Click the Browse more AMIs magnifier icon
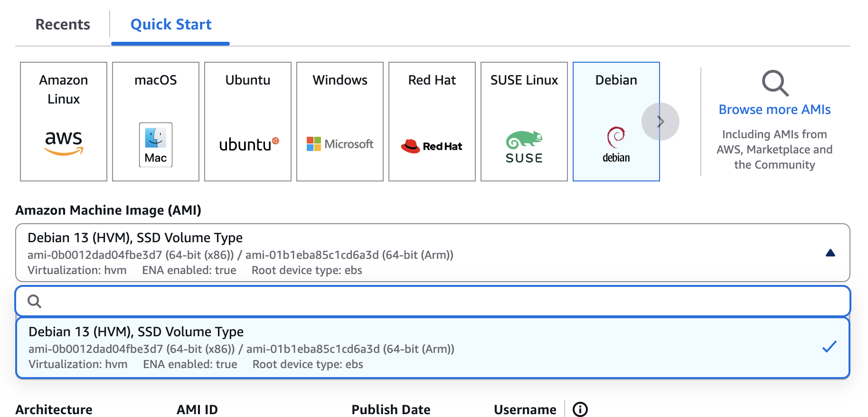The image size is (868, 417). [775, 83]
